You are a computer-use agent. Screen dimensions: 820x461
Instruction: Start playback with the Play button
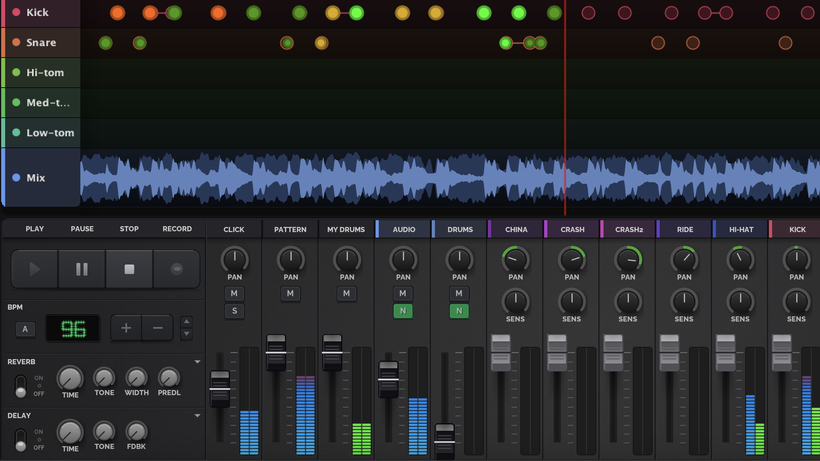(x=35, y=269)
